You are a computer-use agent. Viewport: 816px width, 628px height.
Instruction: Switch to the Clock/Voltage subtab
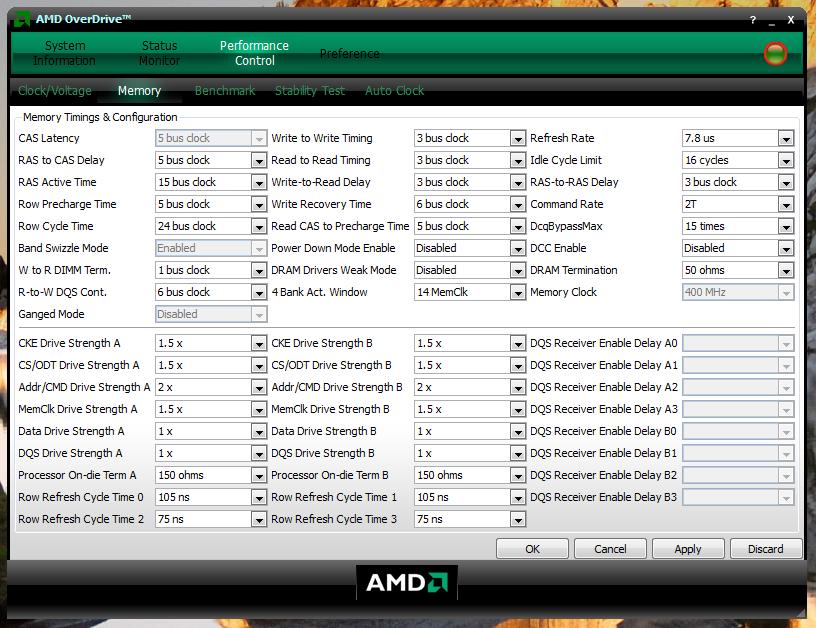click(55, 91)
